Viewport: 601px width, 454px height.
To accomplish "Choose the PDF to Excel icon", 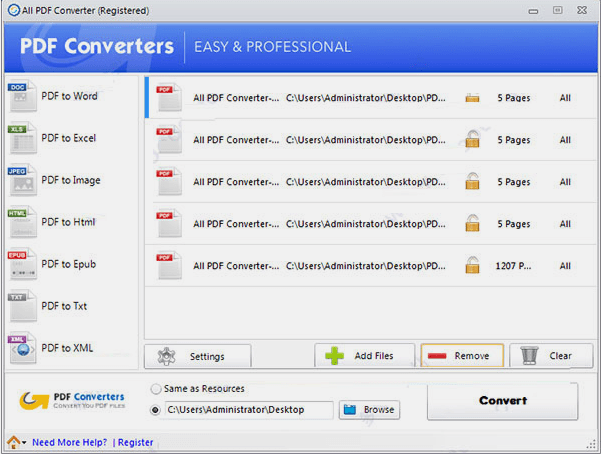I will point(21,138).
